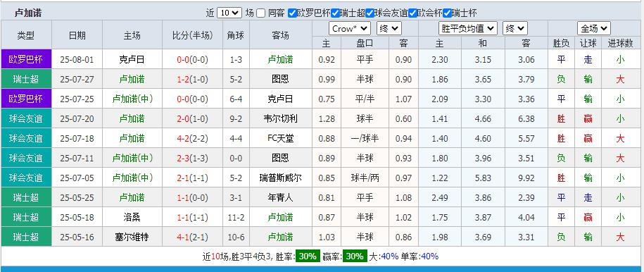The width and height of the screenshot is (644, 272).
Task: Click the 赢率 30% green badge
Action: (354, 256)
